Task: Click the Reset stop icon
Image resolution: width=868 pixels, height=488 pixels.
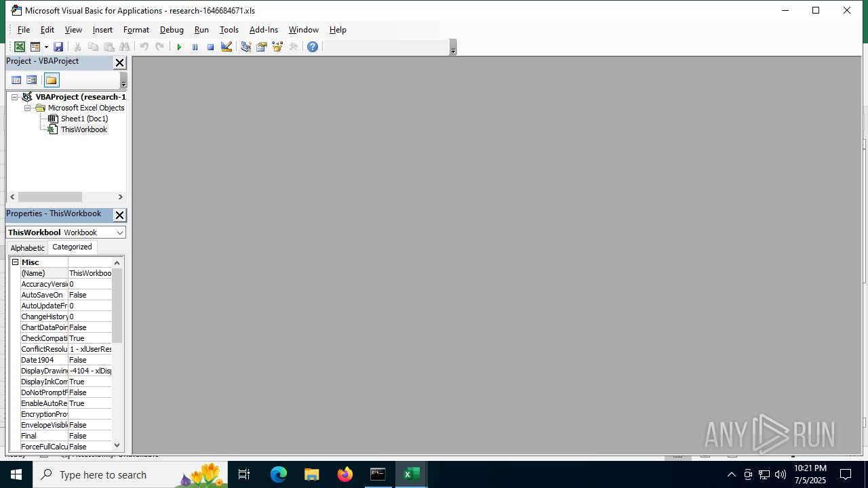Action: [210, 47]
